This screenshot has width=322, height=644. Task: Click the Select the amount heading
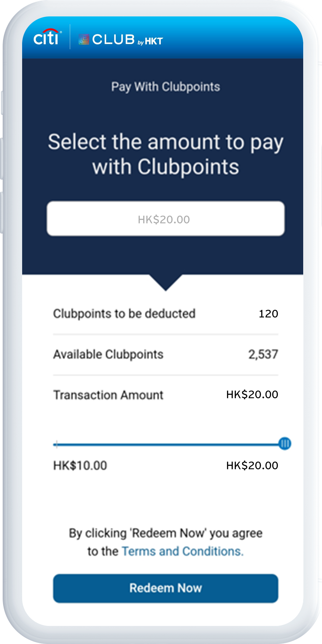[x=166, y=154]
